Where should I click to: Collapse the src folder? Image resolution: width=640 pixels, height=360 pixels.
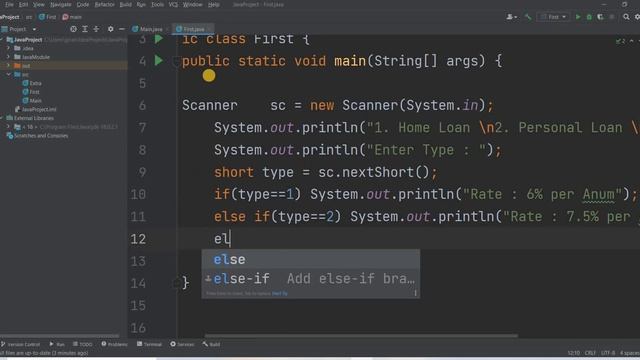[x=8, y=74]
